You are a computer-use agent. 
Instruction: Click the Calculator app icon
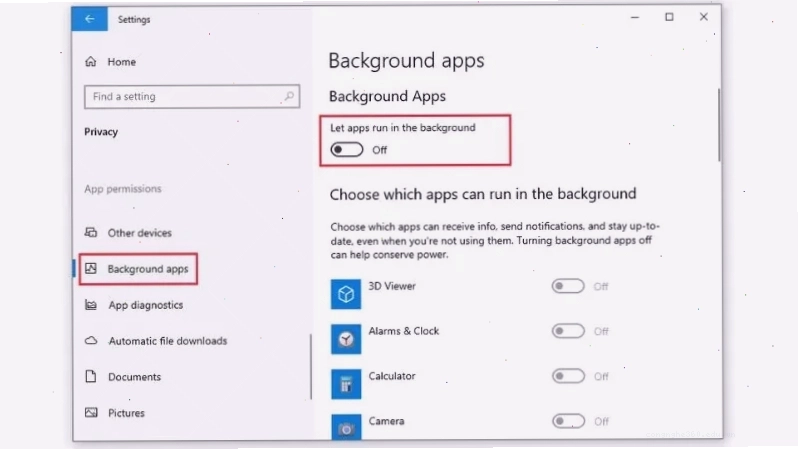point(346,384)
